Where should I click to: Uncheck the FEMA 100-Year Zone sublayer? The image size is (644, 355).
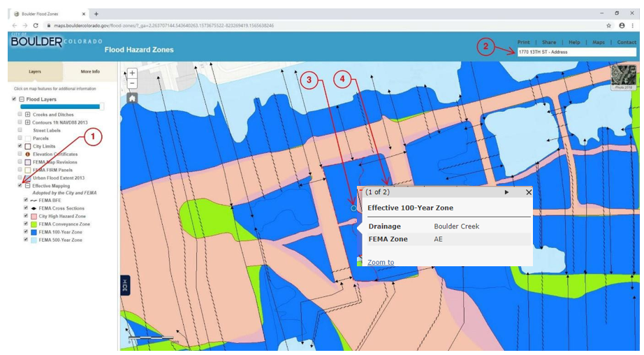tap(26, 231)
